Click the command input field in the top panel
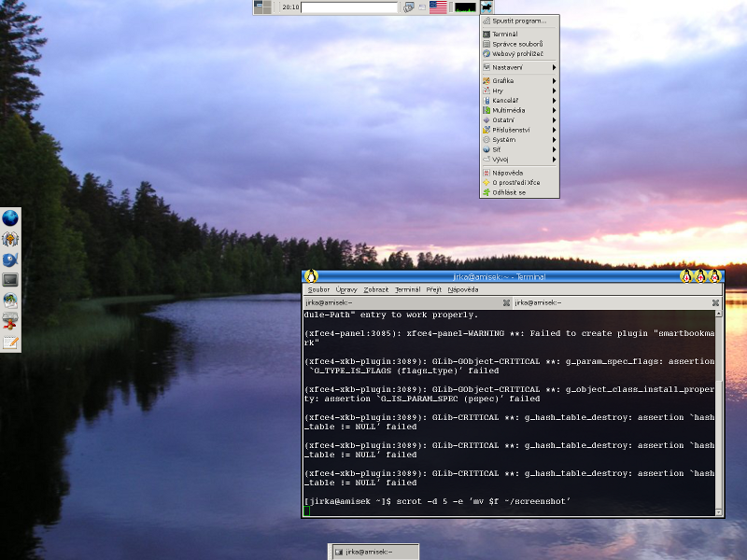 (349, 7)
